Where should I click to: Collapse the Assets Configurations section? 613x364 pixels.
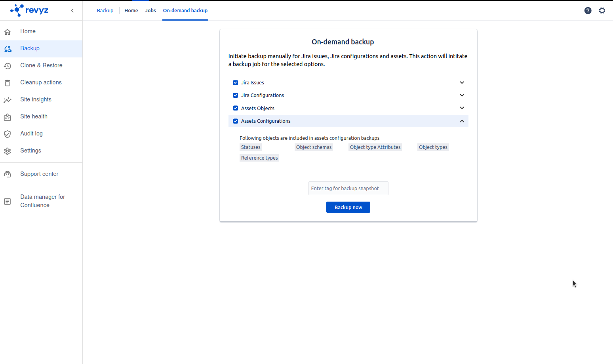coord(462,121)
